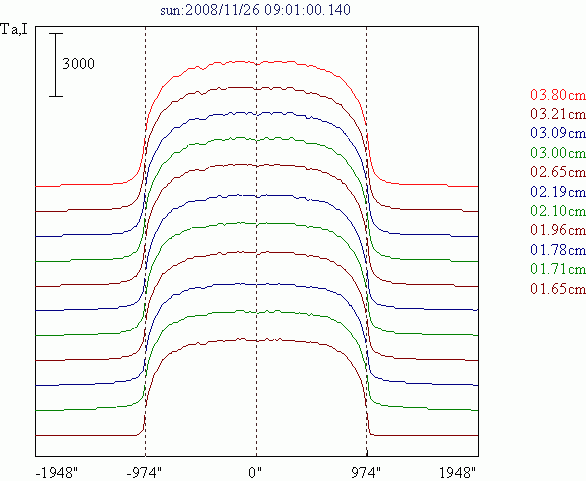586x481 pixels.
Task: Click the 3000 scale bar label
Action: (78, 64)
